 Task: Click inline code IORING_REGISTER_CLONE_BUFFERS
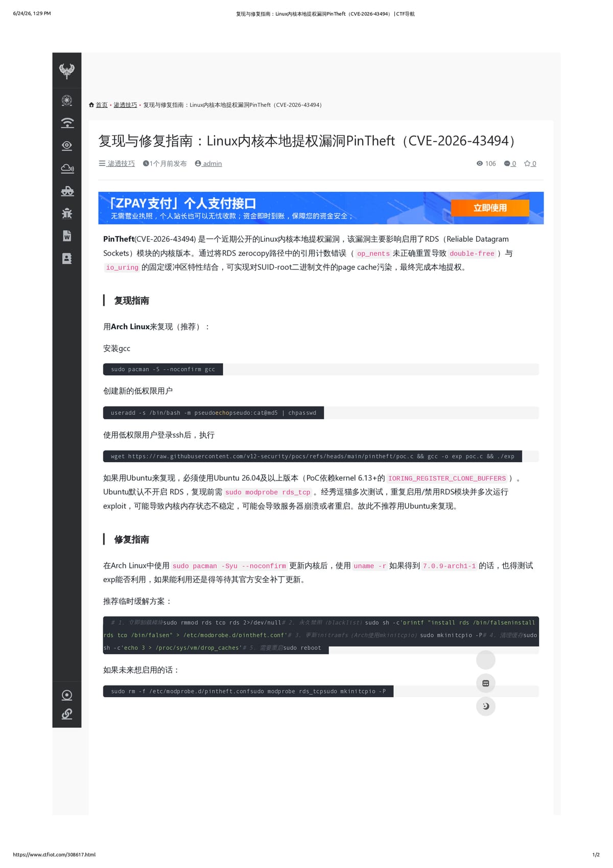[x=447, y=478]
